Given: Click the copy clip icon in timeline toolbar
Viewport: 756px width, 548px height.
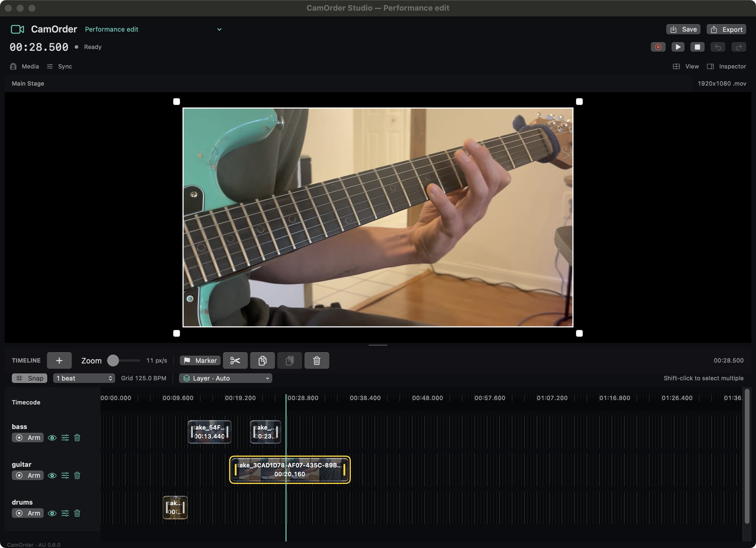Looking at the screenshot, I should pyautogui.click(x=262, y=360).
